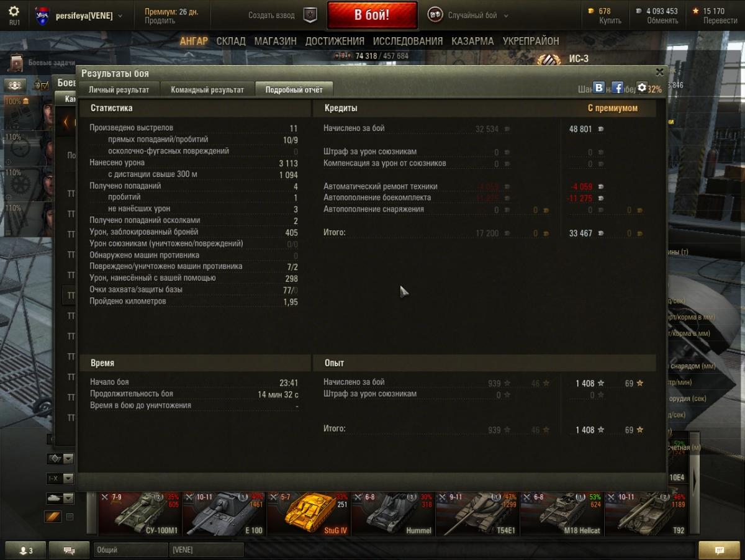The width and height of the screenshot is (745, 560).
Task: Switch to Командный результат tab
Action: [207, 89]
